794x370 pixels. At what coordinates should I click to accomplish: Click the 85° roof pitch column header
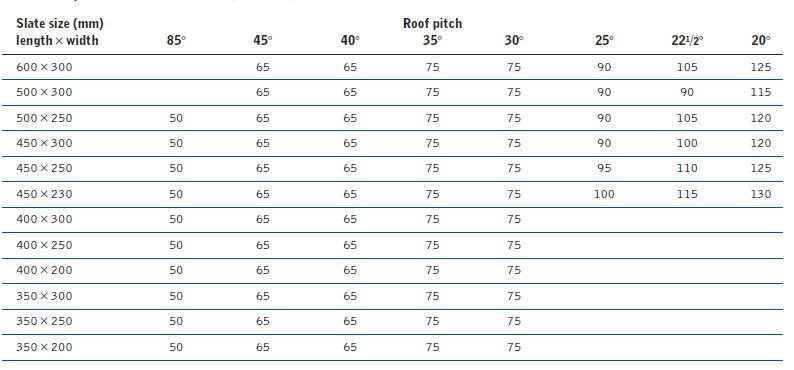point(176,40)
